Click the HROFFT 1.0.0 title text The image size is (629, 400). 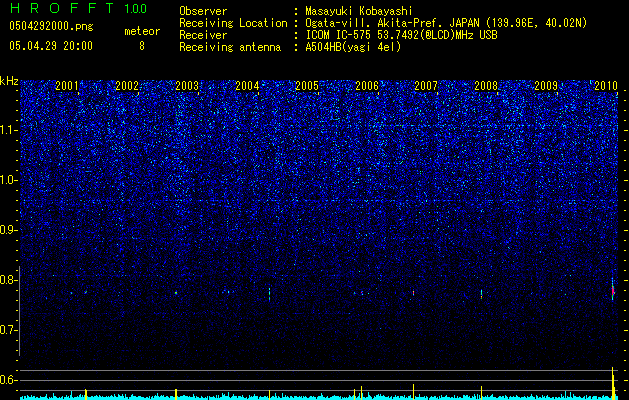(79, 8)
